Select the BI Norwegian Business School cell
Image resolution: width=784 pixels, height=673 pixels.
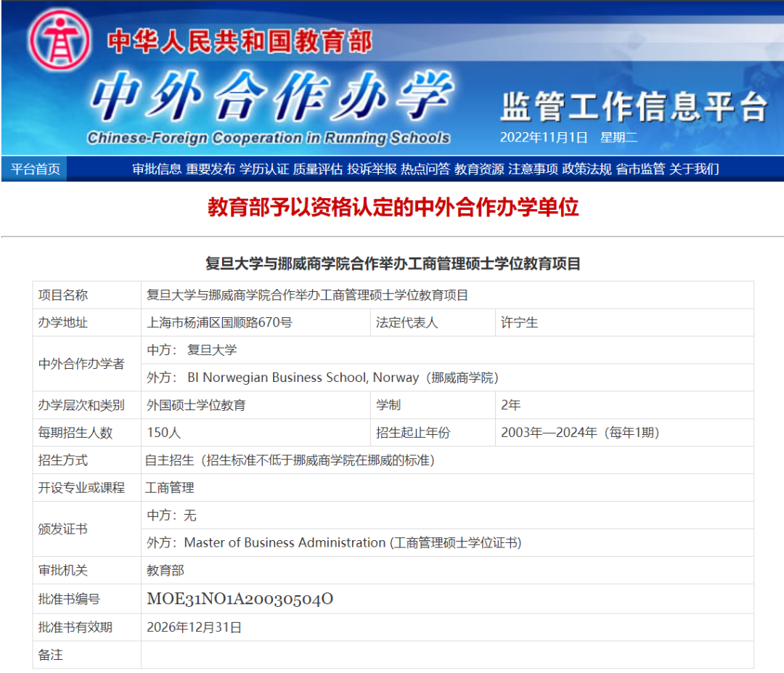click(x=447, y=378)
